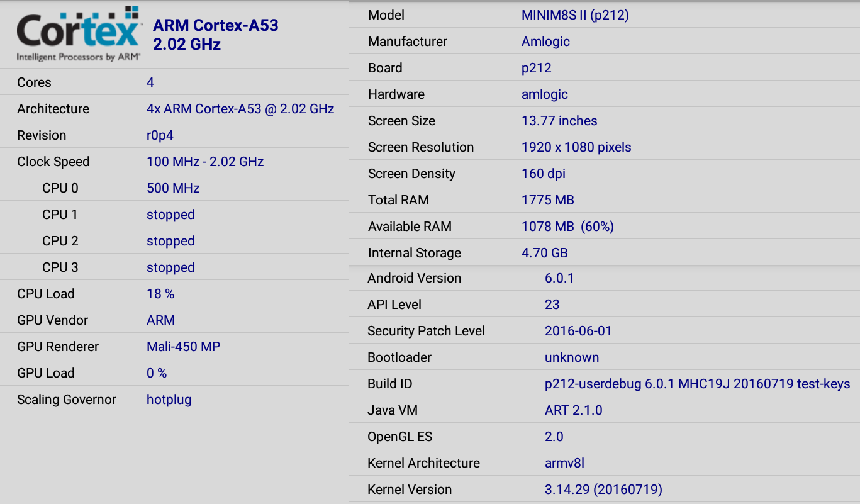
Task: Select Clock Speed range 100 MHz - 2.02 GHz
Action: pyautogui.click(x=205, y=162)
